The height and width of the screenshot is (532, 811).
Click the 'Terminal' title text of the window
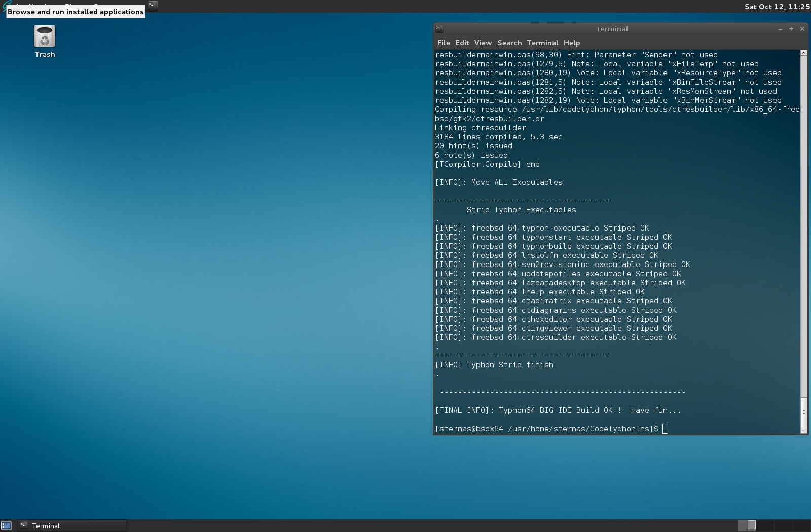point(612,29)
